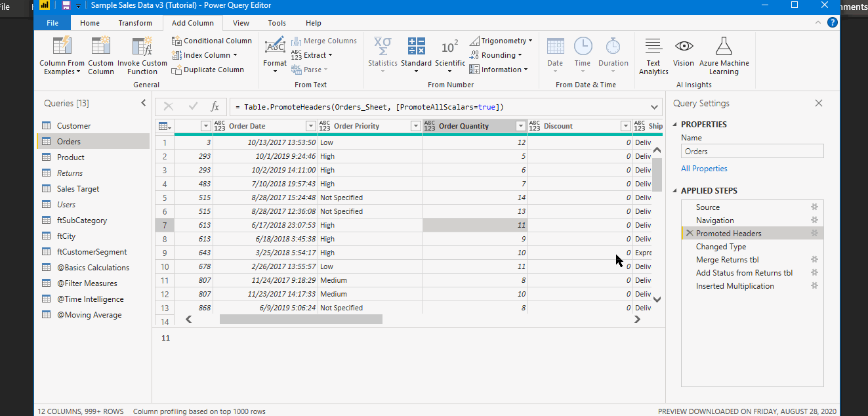Switch to the Transform tab

[135, 23]
